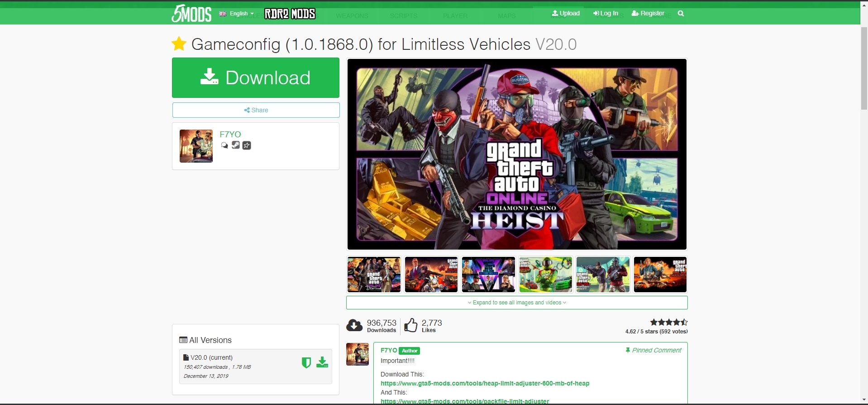
Task: Click the "Pinned Comment" label
Action: pos(657,350)
